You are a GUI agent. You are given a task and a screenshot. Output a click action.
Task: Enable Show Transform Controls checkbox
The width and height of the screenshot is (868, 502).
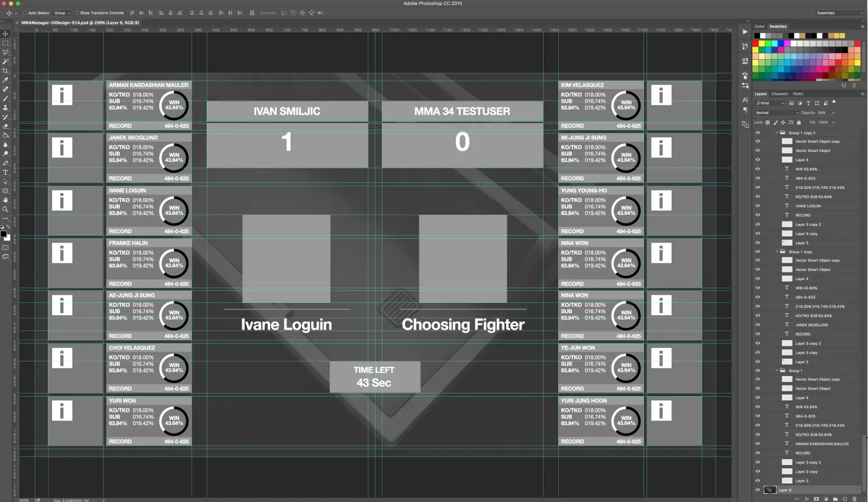pos(76,13)
